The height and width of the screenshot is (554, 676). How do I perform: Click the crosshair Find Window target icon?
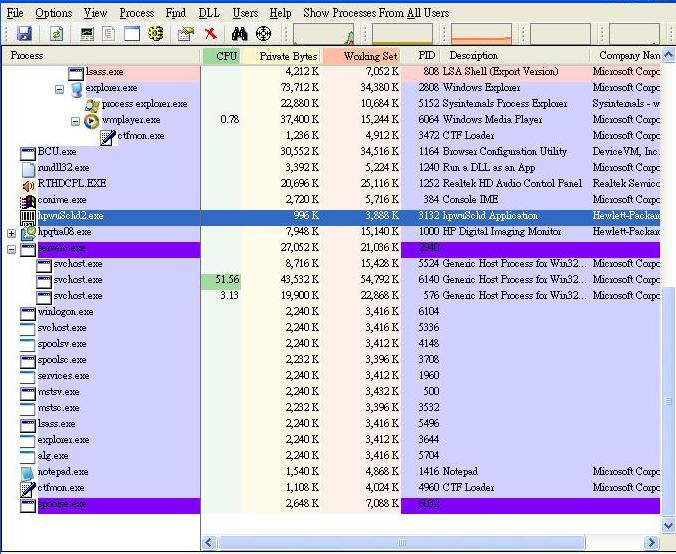tap(263, 34)
